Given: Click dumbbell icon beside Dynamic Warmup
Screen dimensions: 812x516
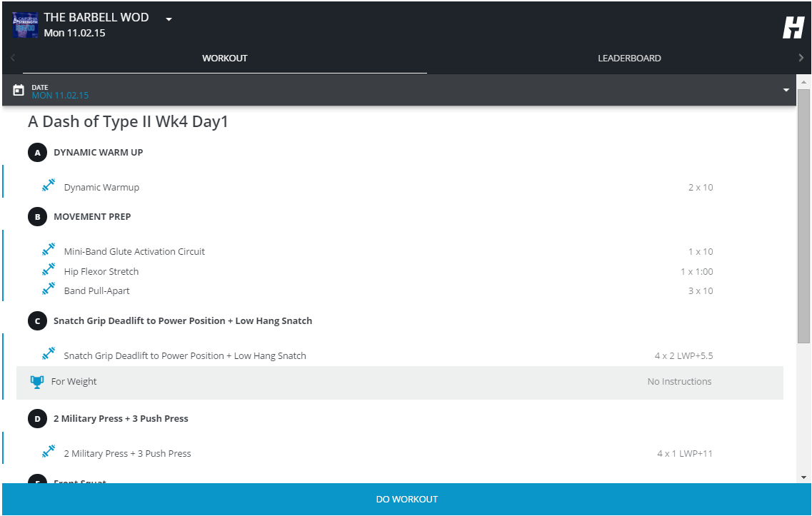Looking at the screenshot, I should pyautogui.click(x=49, y=186).
